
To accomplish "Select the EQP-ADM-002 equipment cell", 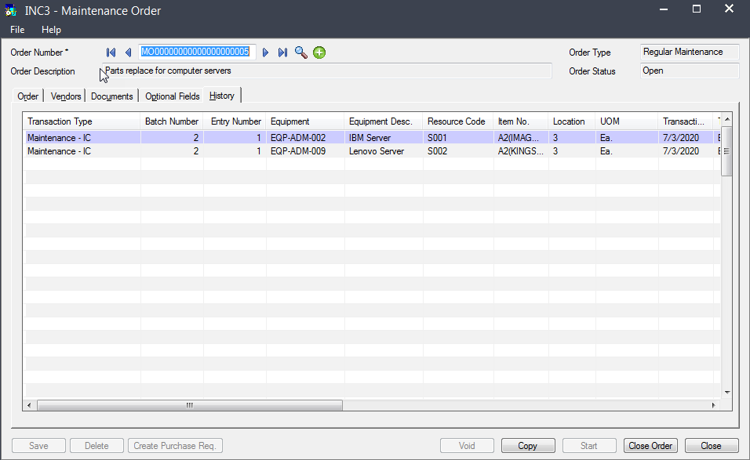I will (x=305, y=138).
